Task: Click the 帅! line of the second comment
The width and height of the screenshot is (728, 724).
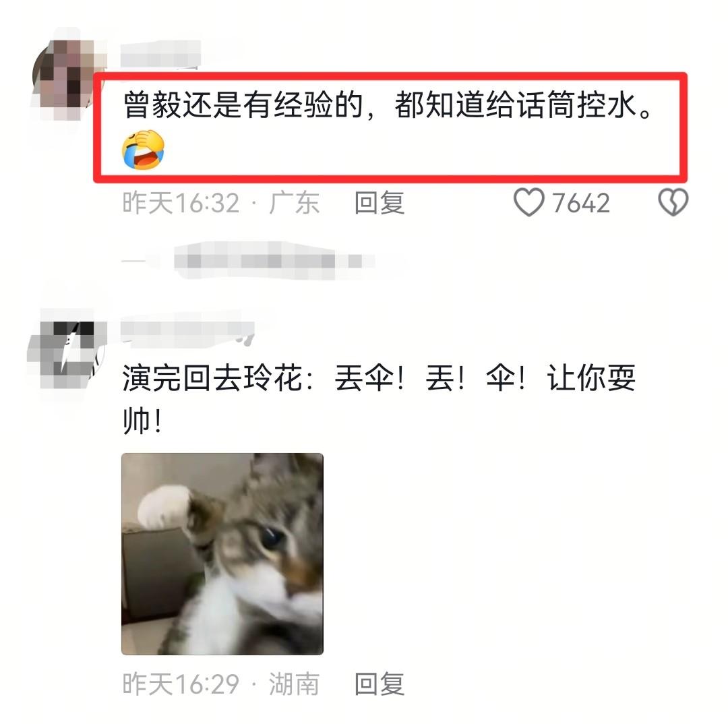Action: pos(142,420)
